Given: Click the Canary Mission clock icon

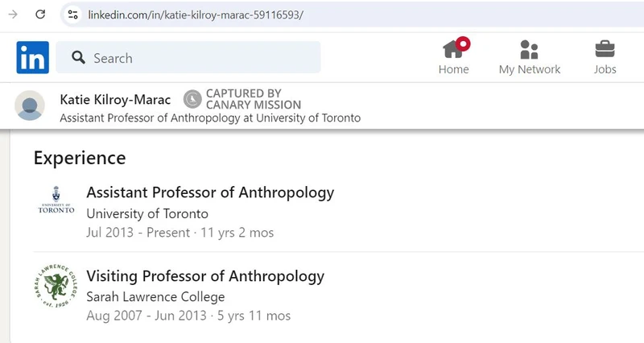Looking at the screenshot, I should (192, 99).
